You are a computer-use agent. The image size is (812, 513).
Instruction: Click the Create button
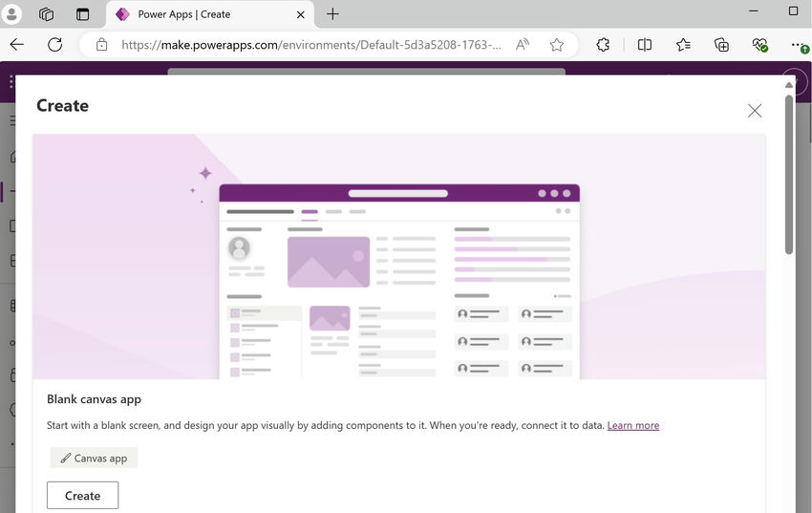(x=83, y=496)
